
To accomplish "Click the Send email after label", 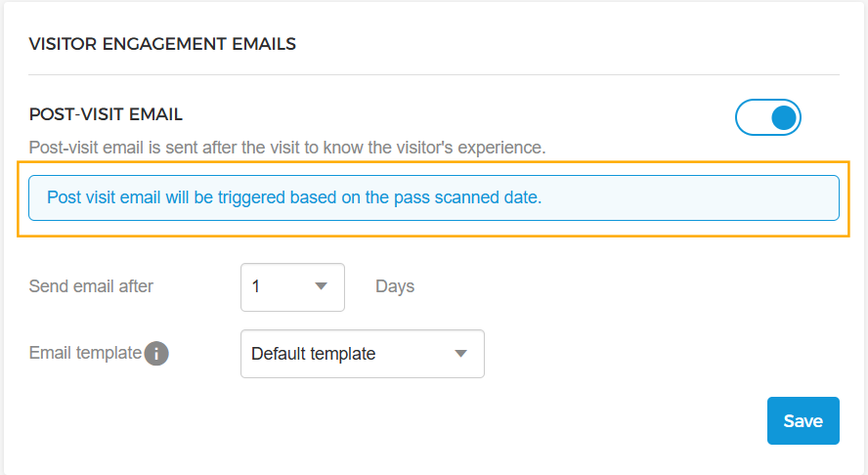I will pos(91,286).
